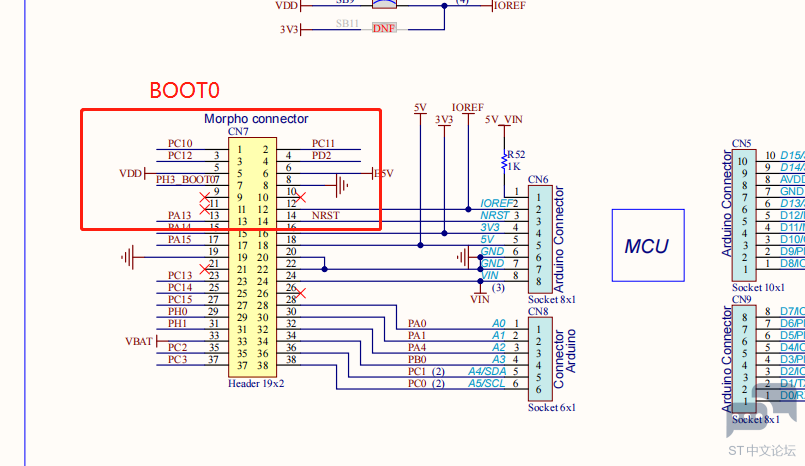Click the PH1 net label

click(178, 324)
